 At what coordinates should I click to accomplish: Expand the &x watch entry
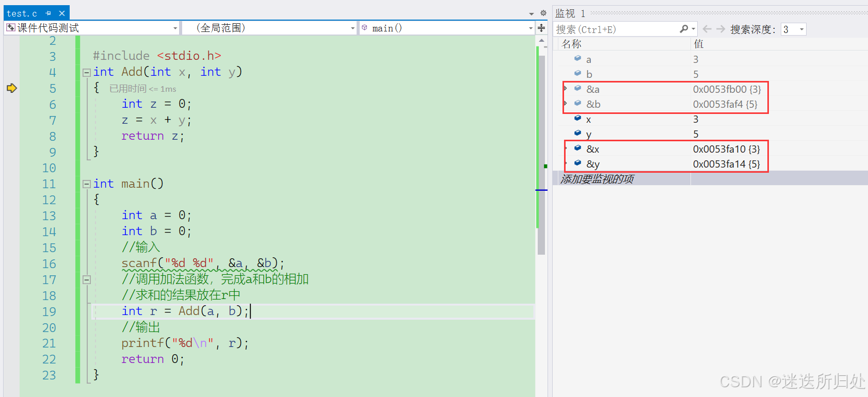(x=566, y=148)
